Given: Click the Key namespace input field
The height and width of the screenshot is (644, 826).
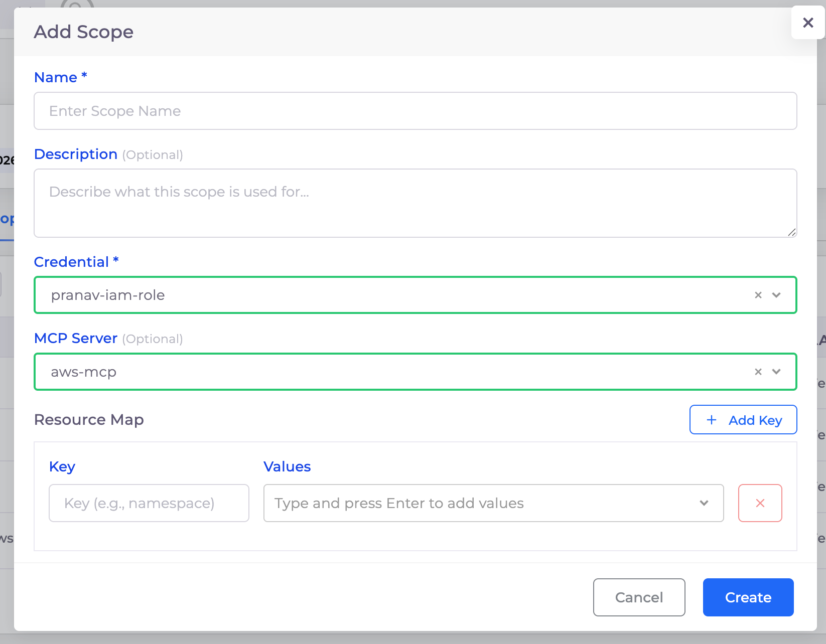Looking at the screenshot, I should pos(149,503).
